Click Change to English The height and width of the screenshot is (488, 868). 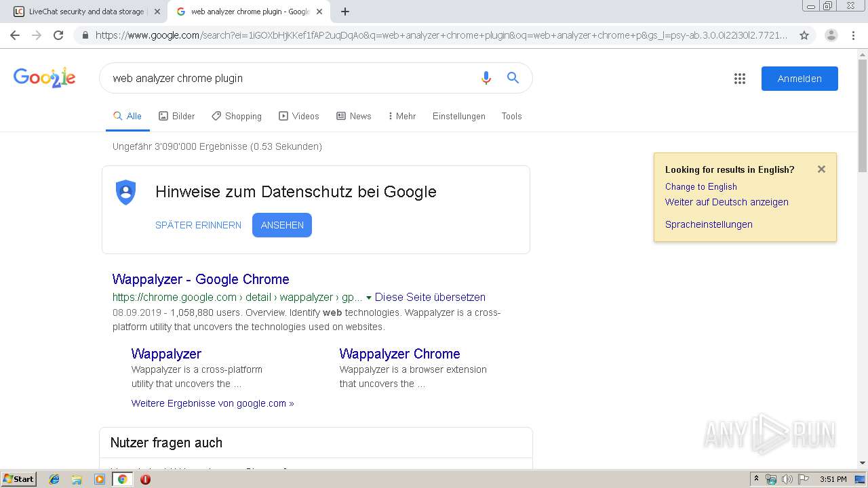[701, 186]
